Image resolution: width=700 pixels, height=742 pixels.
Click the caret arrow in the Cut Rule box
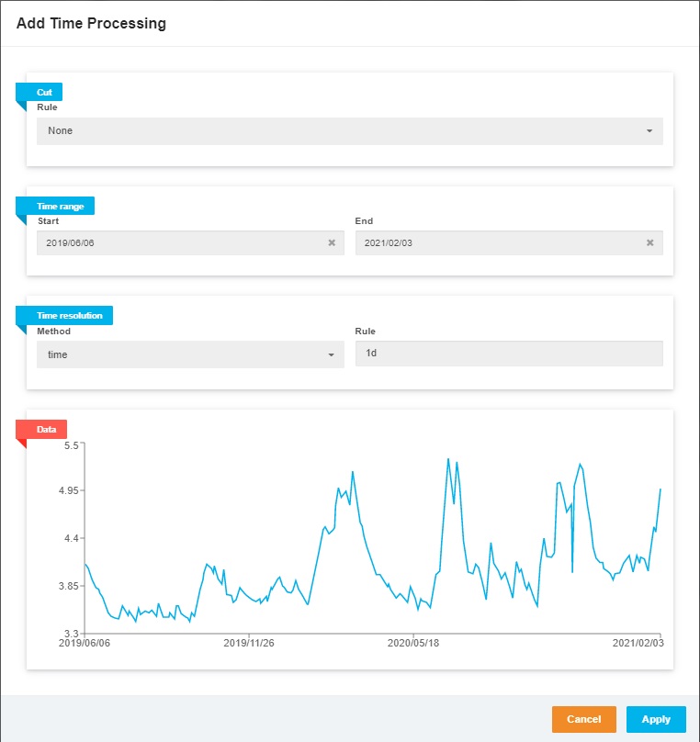[x=649, y=131]
